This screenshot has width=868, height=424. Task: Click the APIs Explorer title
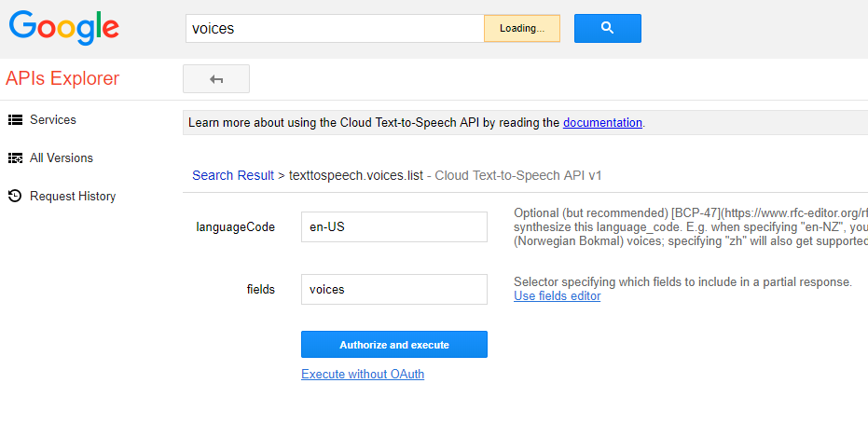coord(62,78)
